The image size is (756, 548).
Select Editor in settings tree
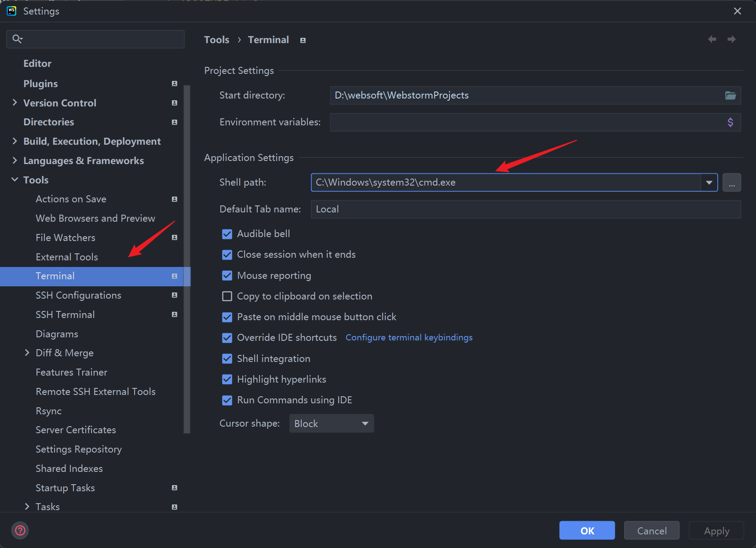37,64
